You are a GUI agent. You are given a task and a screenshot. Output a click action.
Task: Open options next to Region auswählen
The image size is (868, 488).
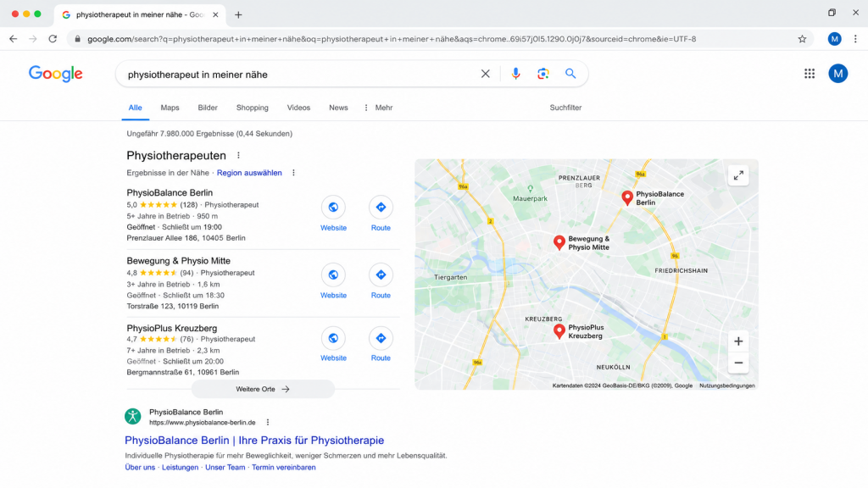tap(293, 173)
